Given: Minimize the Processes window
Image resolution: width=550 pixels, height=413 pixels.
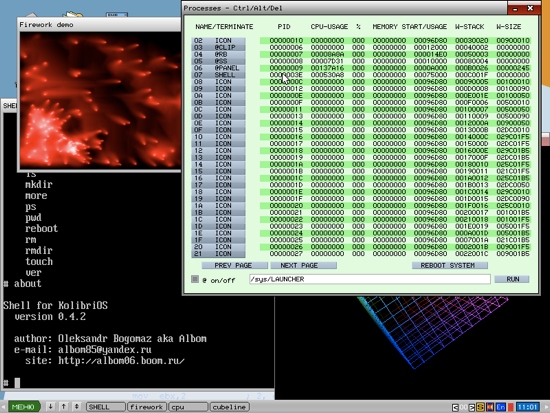Looking at the screenshot, I should pyautogui.click(x=515, y=8).
